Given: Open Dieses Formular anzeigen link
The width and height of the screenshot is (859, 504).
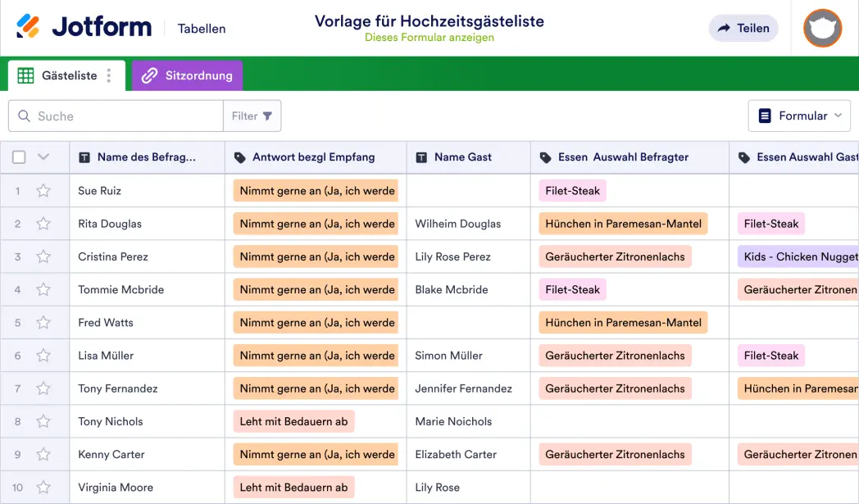Looking at the screenshot, I should point(429,37).
